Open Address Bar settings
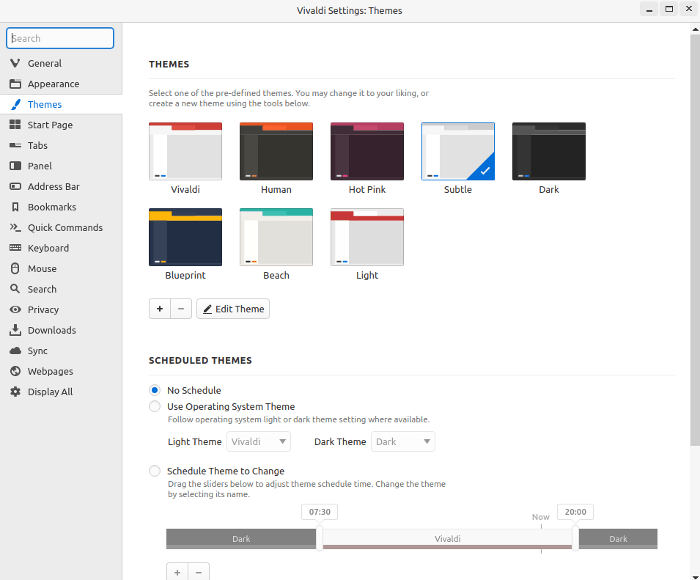The image size is (700, 580). 61,186
